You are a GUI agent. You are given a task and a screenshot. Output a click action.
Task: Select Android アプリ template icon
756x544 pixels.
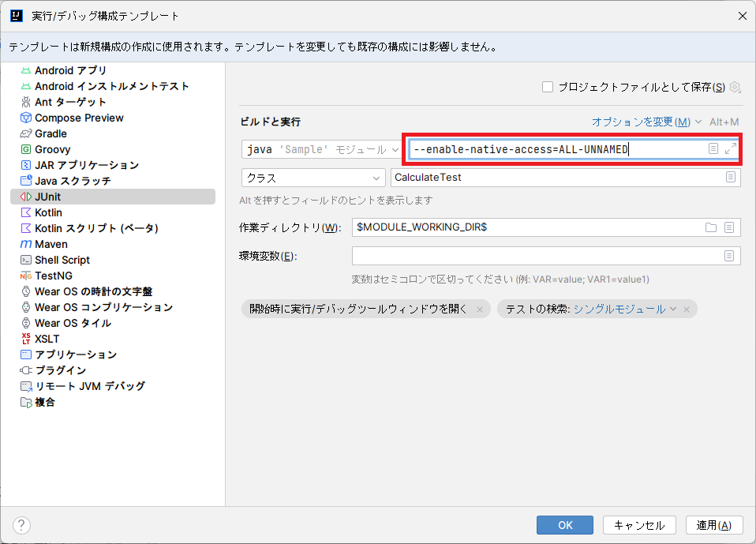point(26,70)
